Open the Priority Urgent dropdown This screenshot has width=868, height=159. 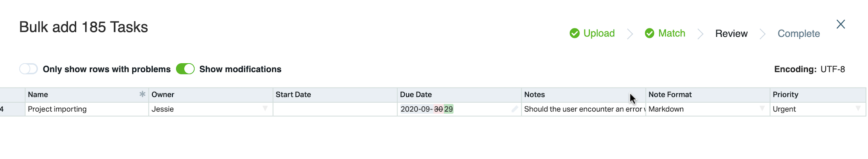(x=858, y=109)
